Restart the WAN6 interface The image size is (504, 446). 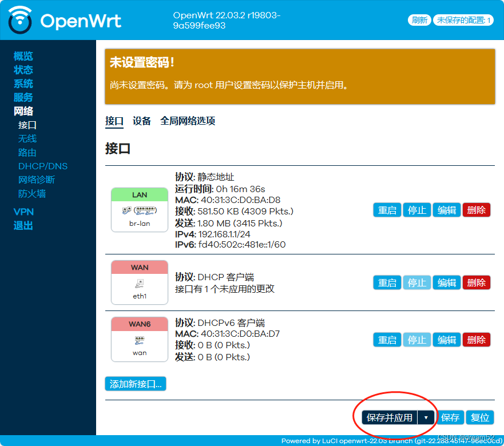point(387,340)
